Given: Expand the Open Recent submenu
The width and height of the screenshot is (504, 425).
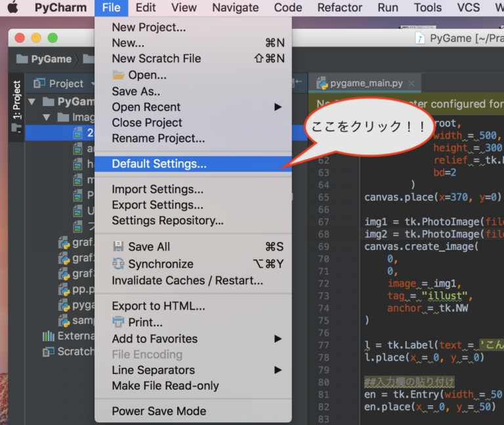Looking at the screenshot, I should click(193, 107).
